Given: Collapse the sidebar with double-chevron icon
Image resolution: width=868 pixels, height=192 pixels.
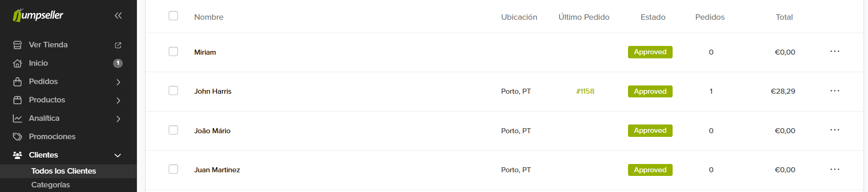Looking at the screenshot, I should (118, 16).
